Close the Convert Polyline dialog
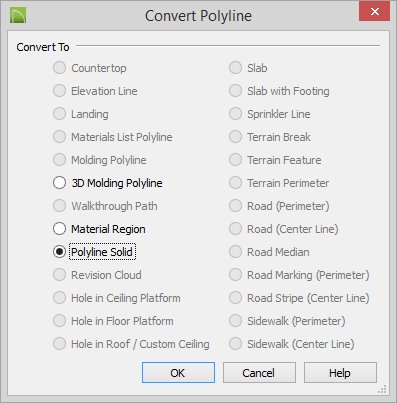Image resolution: width=397 pixels, height=403 pixels. pos(374,12)
